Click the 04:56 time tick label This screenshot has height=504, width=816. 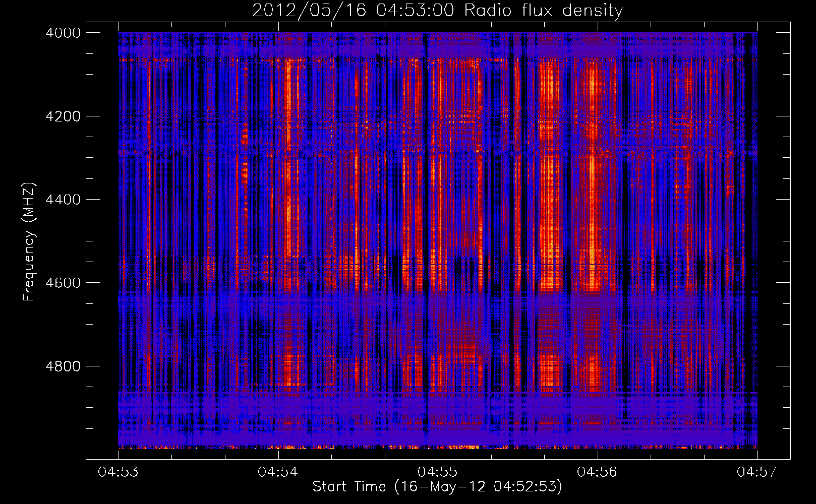pyautogui.click(x=597, y=472)
